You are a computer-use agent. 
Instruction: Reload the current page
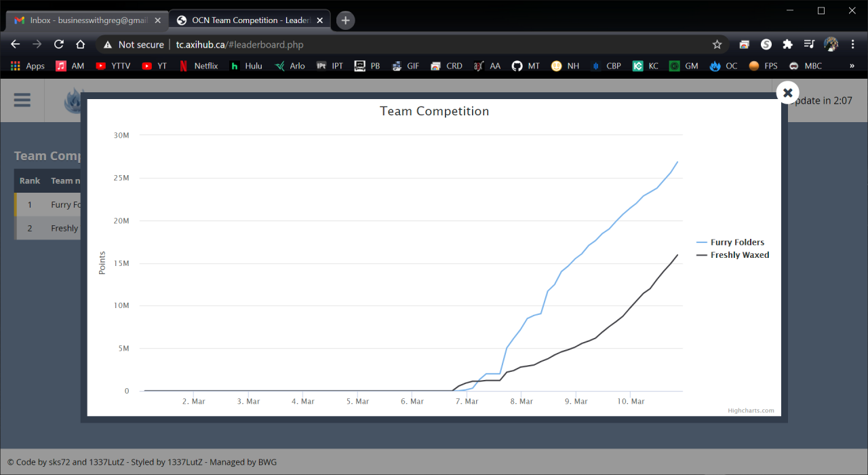pos(59,44)
